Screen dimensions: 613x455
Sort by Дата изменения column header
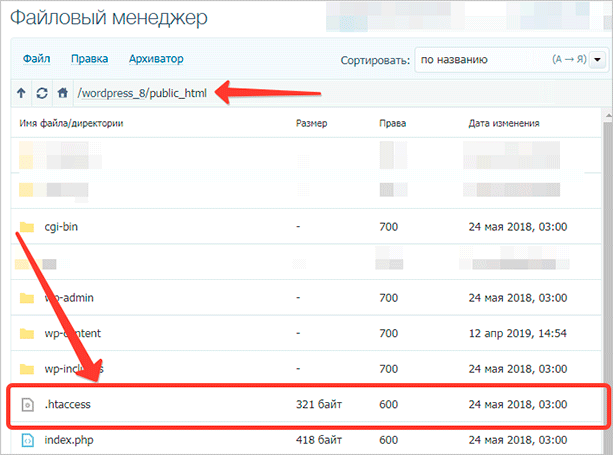click(504, 124)
